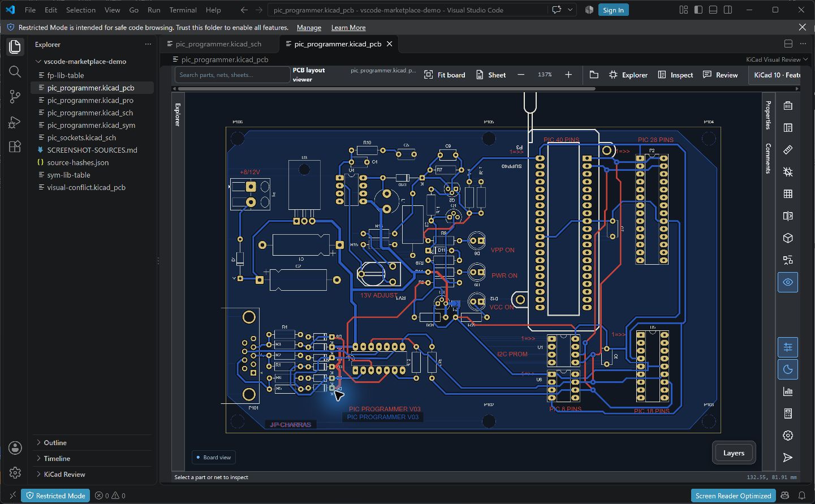The image size is (815, 504).
Task: Open Customize Layout icon in title bar
Action: (684, 10)
